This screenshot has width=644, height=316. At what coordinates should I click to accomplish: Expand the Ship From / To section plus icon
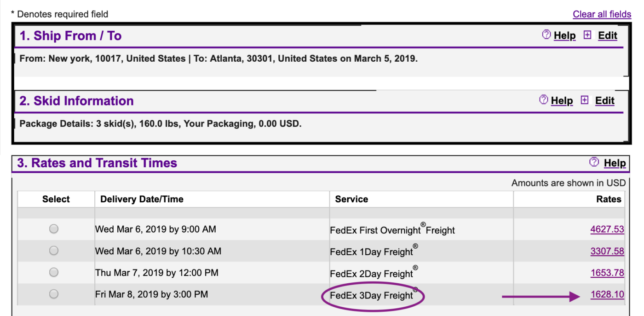587,35
